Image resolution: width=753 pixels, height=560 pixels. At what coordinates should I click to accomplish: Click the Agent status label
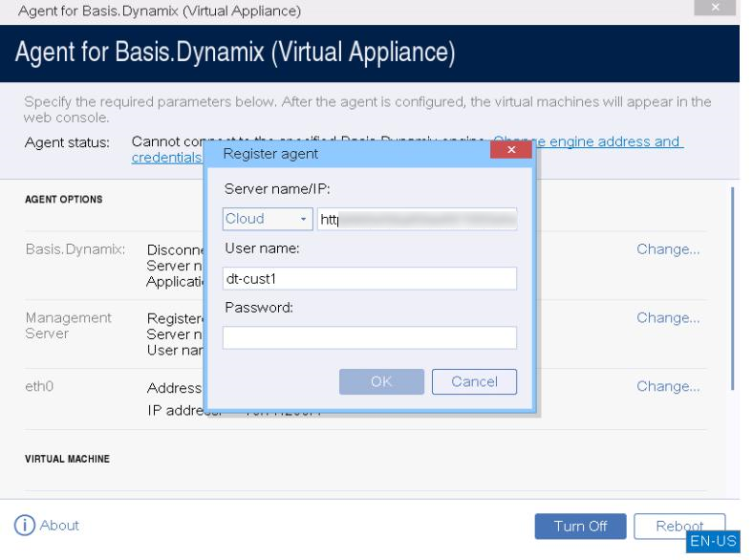(x=67, y=142)
